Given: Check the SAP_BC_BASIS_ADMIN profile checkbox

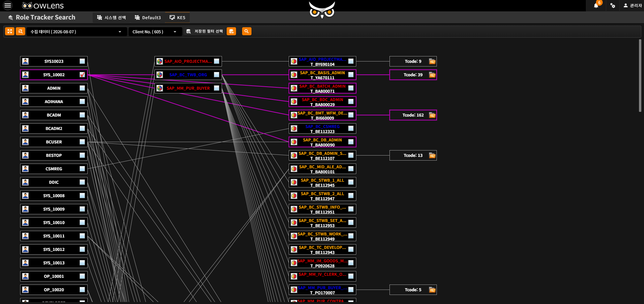Looking at the screenshot, I should pyautogui.click(x=351, y=75).
